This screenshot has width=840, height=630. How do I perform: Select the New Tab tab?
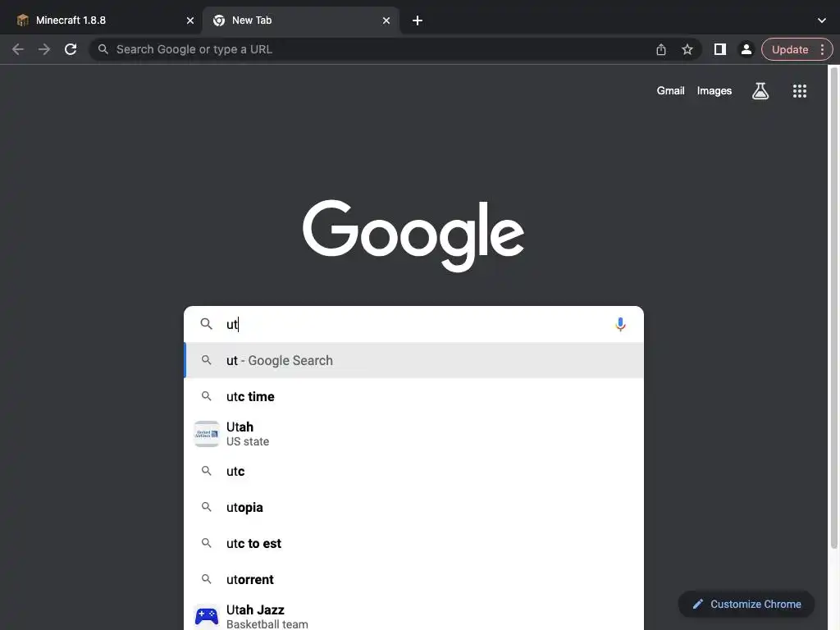[x=301, y=21]
